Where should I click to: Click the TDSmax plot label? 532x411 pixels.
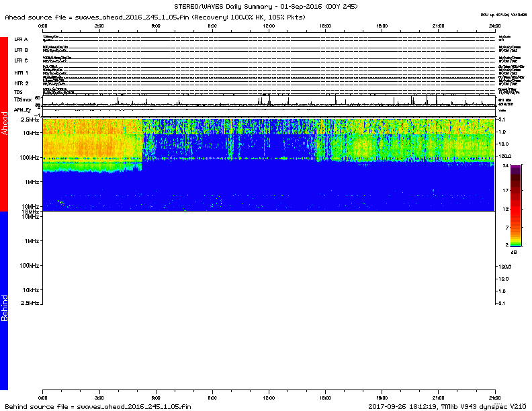[x=23, y=99]
